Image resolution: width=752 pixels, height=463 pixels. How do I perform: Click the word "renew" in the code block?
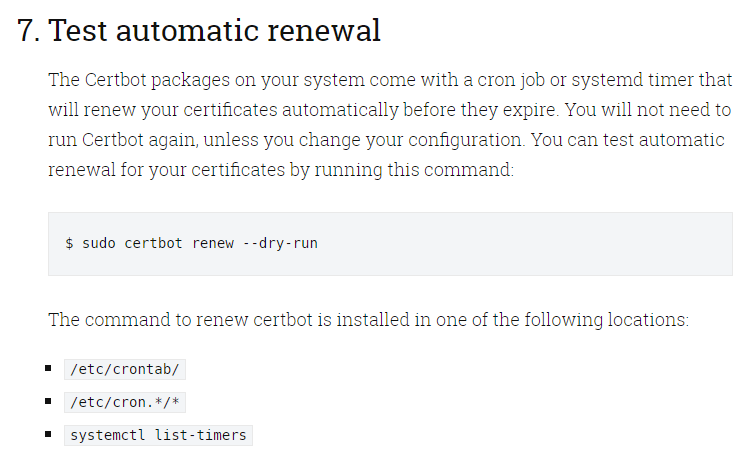[213, 243]
